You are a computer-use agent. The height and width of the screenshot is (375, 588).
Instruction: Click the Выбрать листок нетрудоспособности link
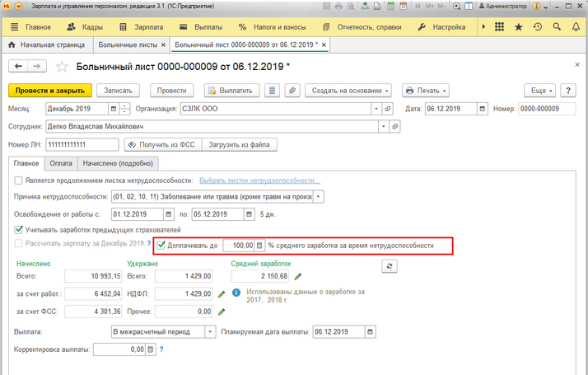(x=259, y=180)
